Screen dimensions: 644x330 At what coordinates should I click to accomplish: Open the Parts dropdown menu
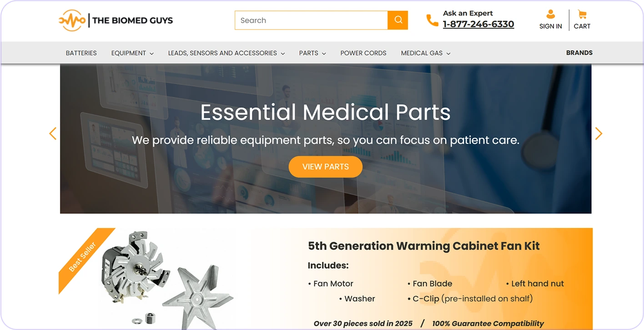coord(312,53)
